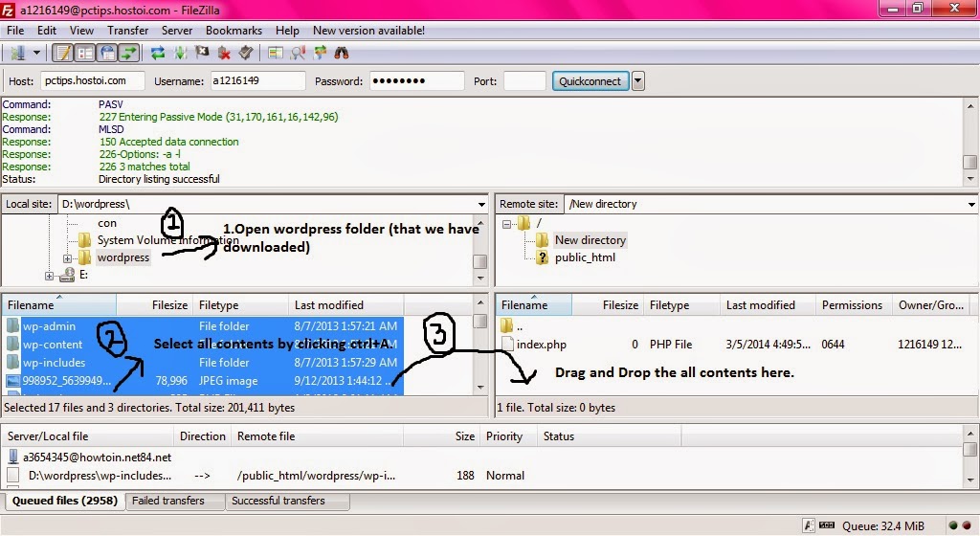Click the transfer data type status icon
Screen dimensions: 980x536
pyautogui.click(x=808, y=526)
